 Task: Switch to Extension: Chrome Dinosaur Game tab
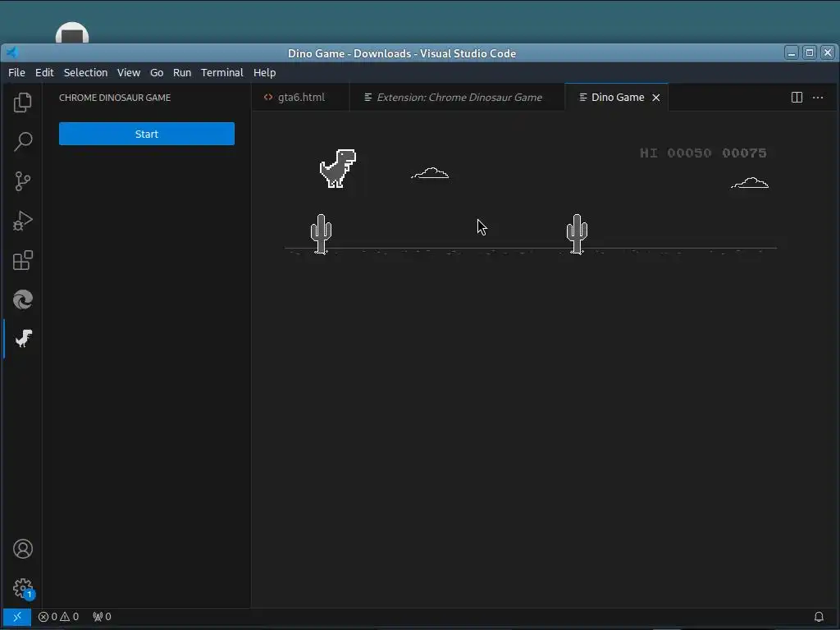click(x=457, y=97)
